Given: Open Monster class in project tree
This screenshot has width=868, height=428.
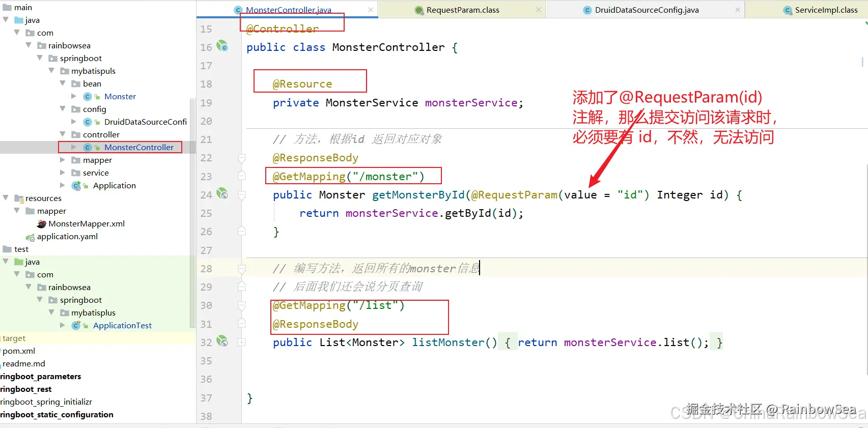Looking at the screenshot, I should pos(120,97).
